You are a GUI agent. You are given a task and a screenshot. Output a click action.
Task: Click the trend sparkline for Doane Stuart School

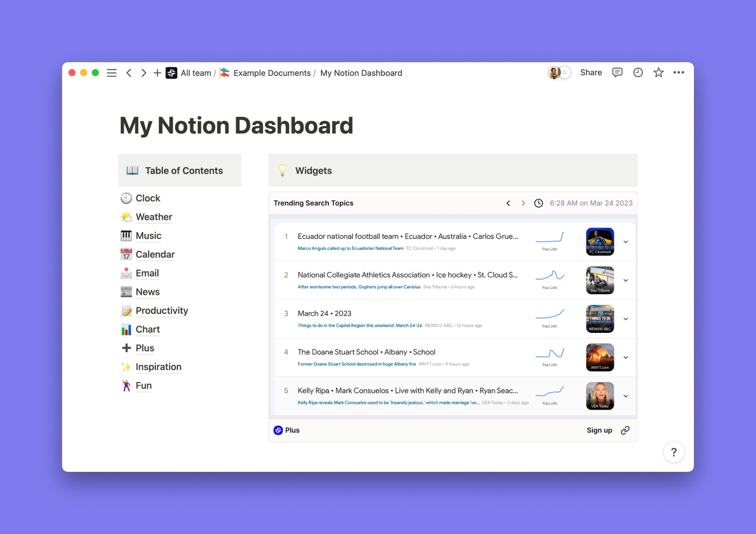(x=550, y=353)
